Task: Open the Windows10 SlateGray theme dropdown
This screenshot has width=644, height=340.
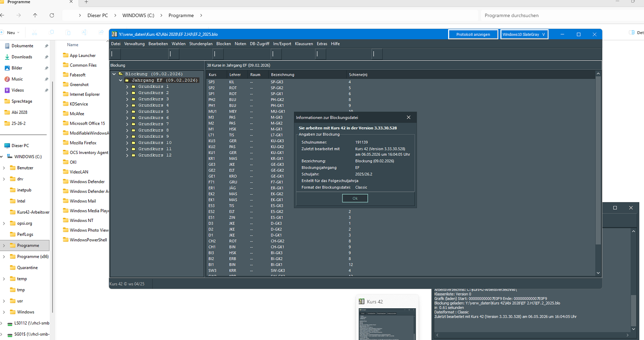Action: pos(524,34)
